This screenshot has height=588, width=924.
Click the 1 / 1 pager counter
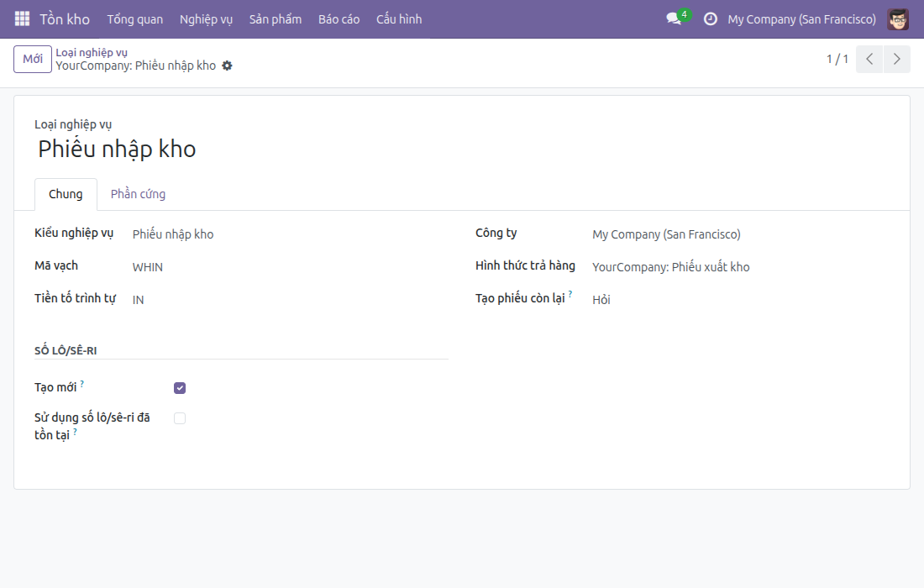(837, 59)
